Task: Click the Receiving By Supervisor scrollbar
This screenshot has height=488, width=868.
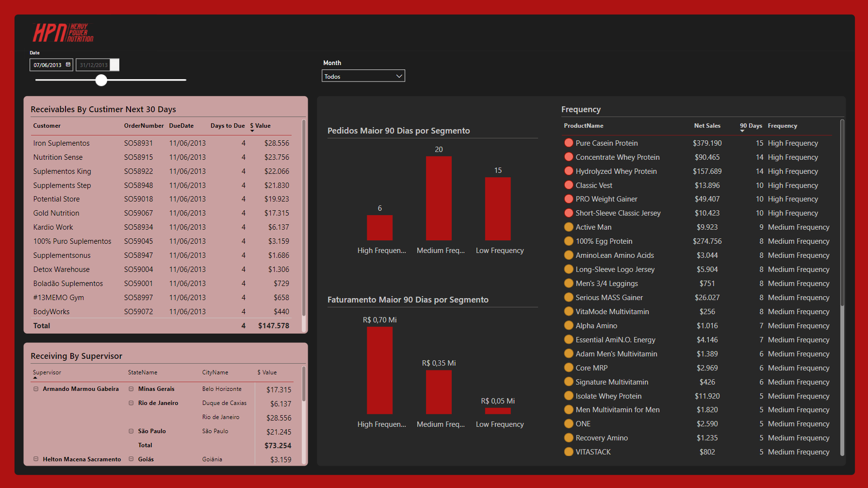Action: [x=304, y=384]
